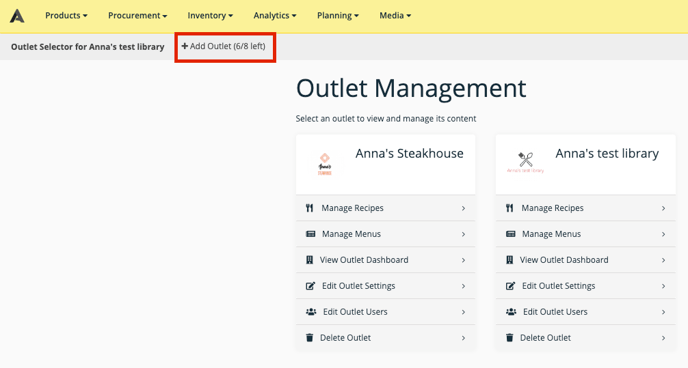Click fork-knife icon under Anna's Steakhouse

pos(310,208)
